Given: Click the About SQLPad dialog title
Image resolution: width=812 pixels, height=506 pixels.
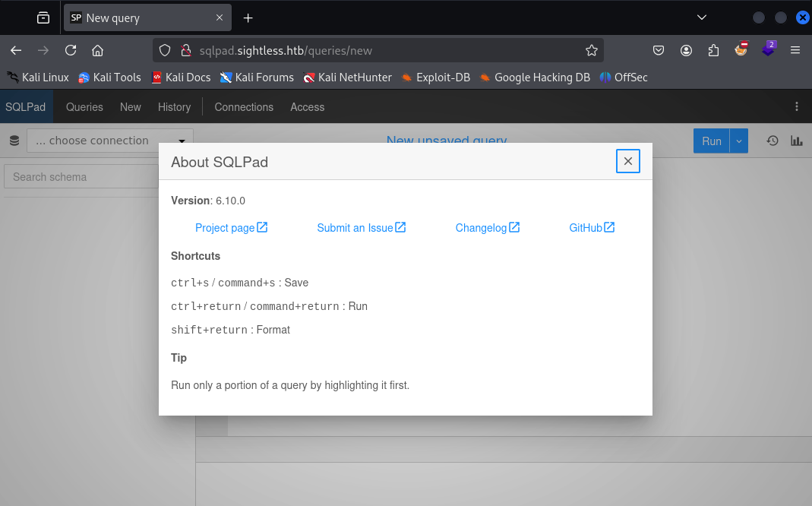Looking at the screenshot, I should 220,162.
